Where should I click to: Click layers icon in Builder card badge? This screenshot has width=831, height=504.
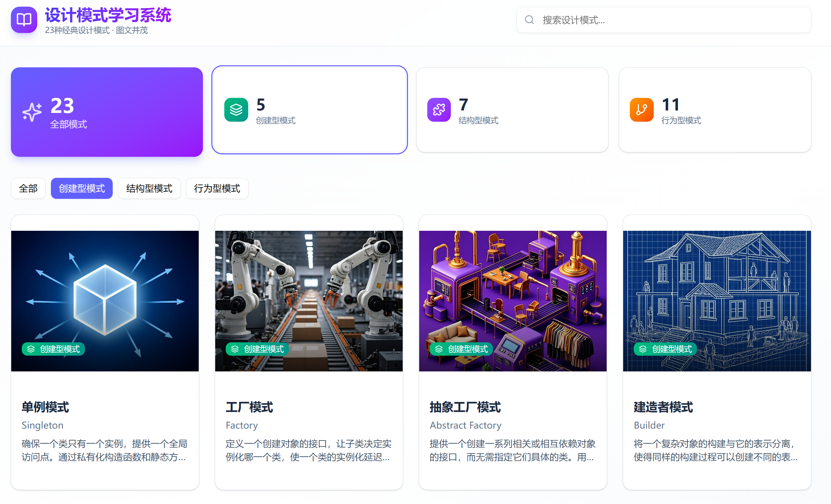click(x=643, y=349)
